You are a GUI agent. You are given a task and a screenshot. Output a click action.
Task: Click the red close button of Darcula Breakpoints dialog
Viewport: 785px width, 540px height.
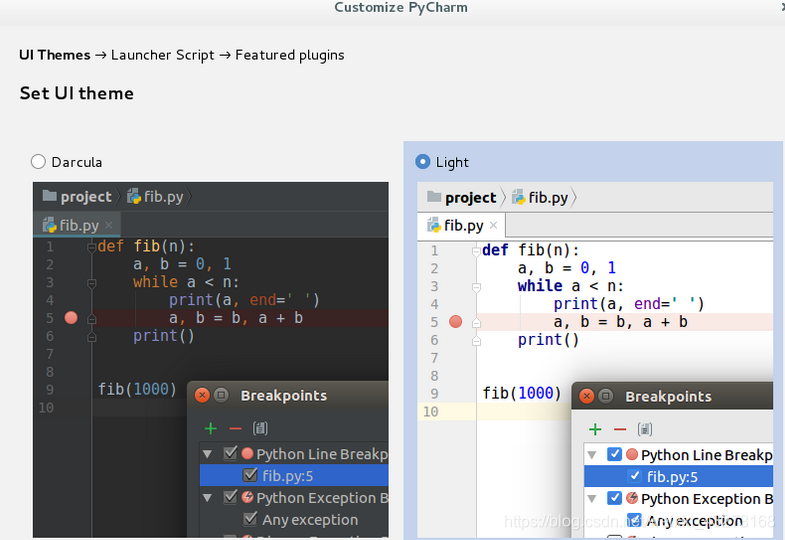click(x=202, y=395)
